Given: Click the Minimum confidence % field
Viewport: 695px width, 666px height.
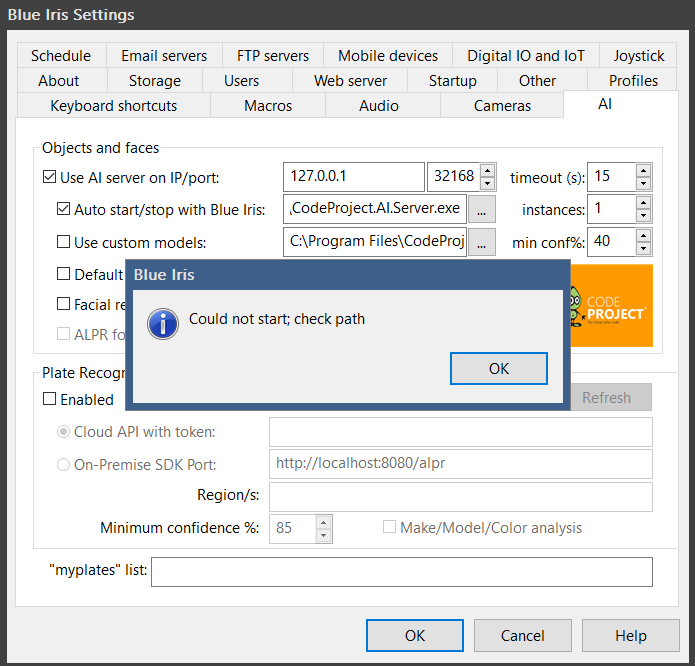Looking at the screenshot, I should (293, 529).
